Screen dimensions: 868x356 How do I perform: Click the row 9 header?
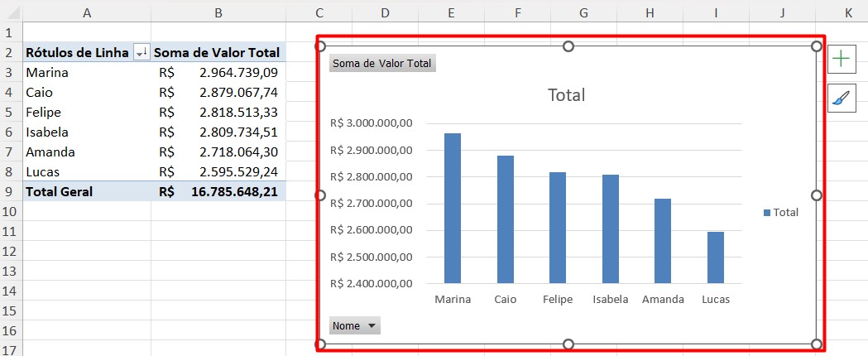(10, 191)
